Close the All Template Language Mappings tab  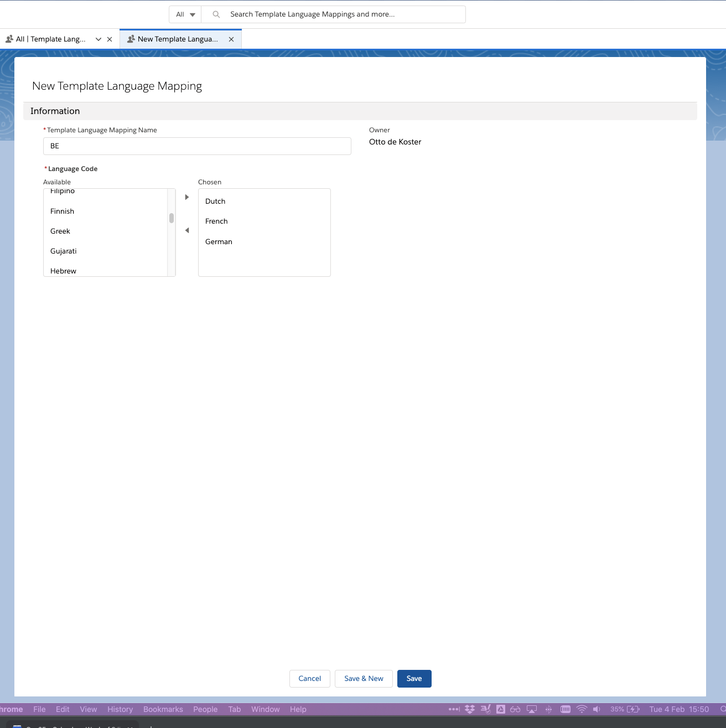click(110, 39)
